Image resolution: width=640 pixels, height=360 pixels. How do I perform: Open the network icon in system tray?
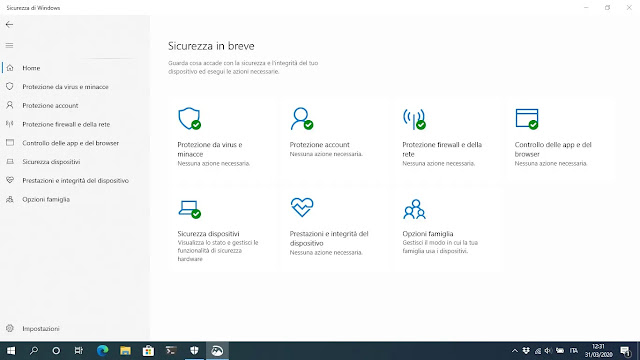(x=538, y=351)
